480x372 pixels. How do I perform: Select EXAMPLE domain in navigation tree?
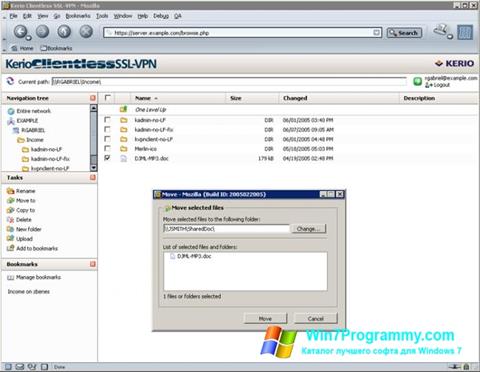pos(23,121)
